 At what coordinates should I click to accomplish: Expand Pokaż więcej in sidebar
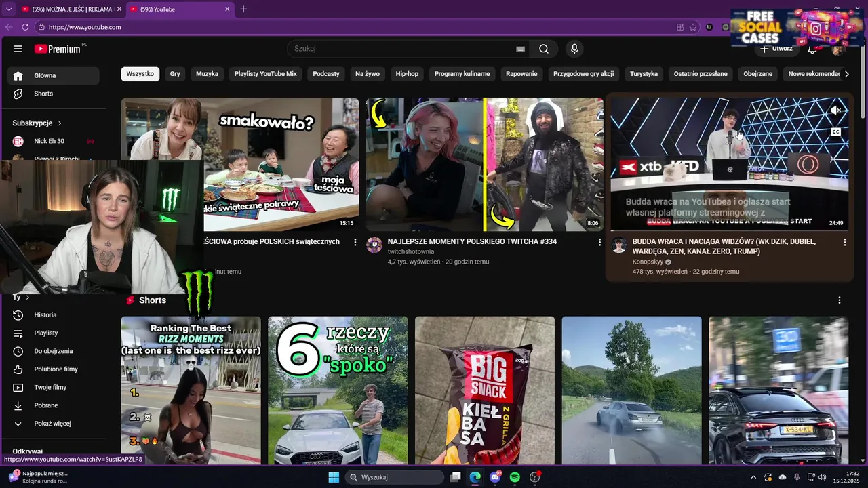click(54, 424)
